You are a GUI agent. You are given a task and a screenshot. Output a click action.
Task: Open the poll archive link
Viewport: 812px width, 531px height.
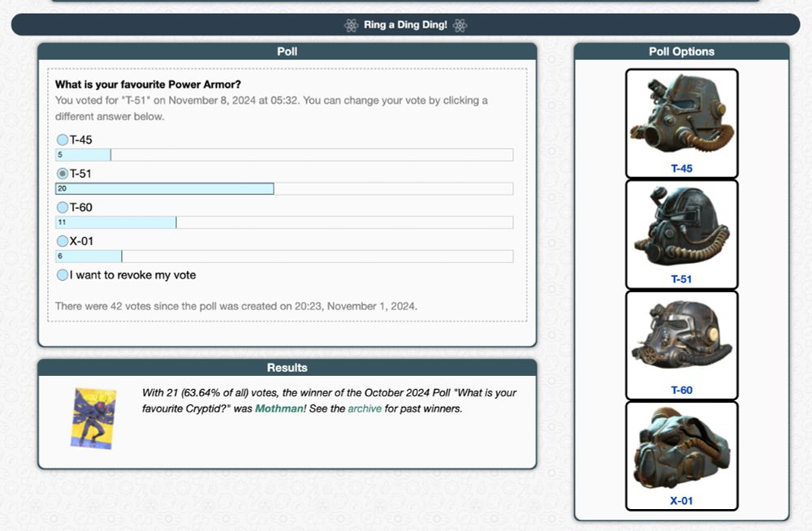point(365,408)
